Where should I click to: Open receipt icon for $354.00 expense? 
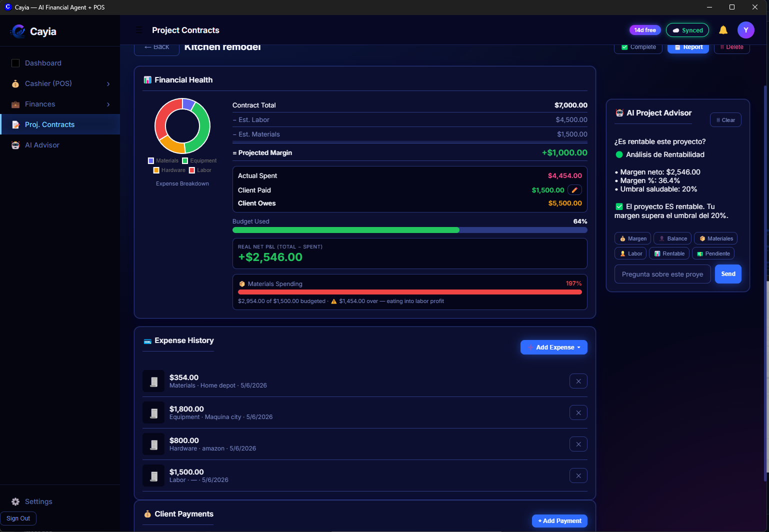coord(153,381)
